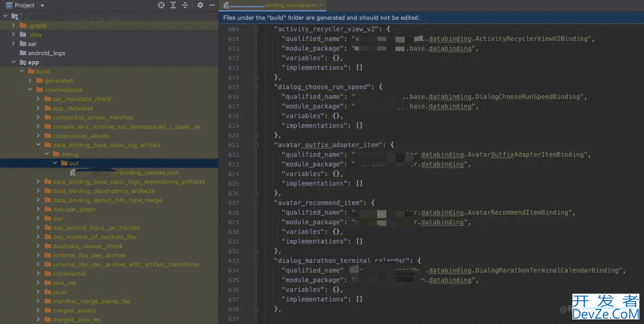Viewport: 644px width, 324px height.
Task: Expand the .gradle folder
Action: tap(14, 25)
